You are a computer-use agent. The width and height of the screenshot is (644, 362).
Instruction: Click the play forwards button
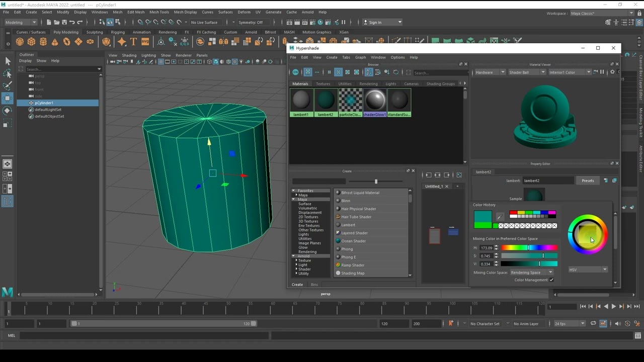[613, 307]
